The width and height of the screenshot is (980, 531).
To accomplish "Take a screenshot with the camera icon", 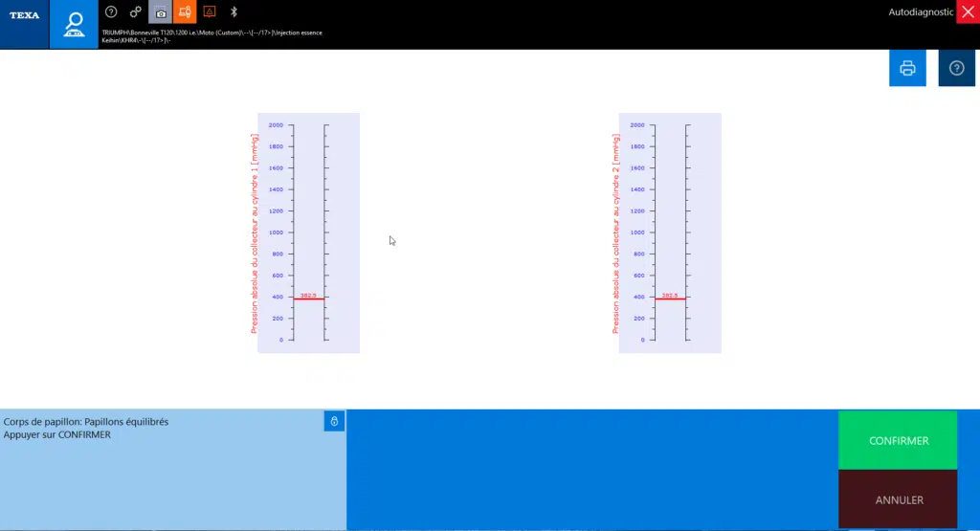I will point(160,11).
